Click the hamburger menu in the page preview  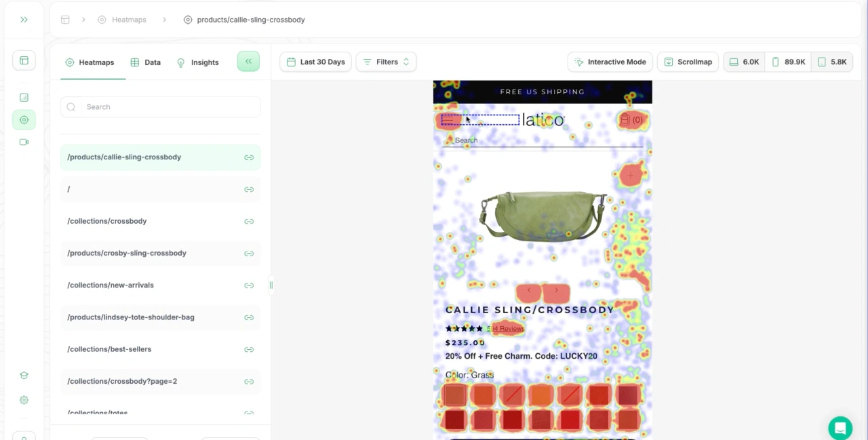[448, 120]
